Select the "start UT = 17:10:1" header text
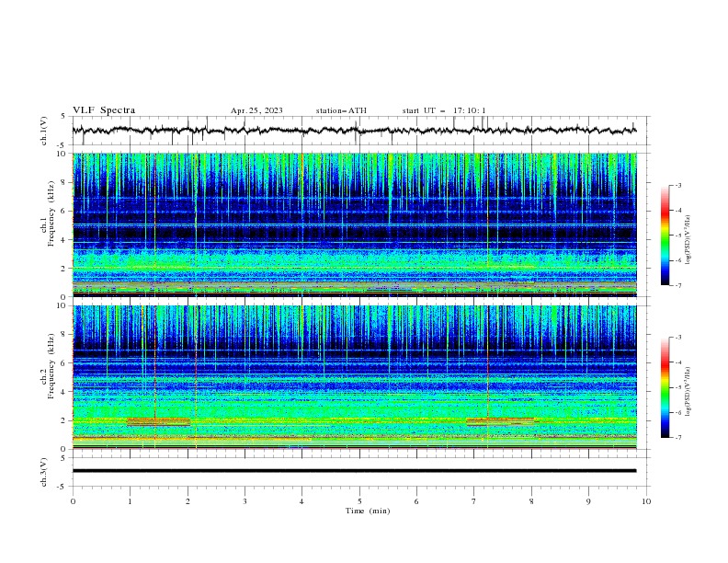The image size is (728, 563). pyautogui.click(x=444, y=110)
